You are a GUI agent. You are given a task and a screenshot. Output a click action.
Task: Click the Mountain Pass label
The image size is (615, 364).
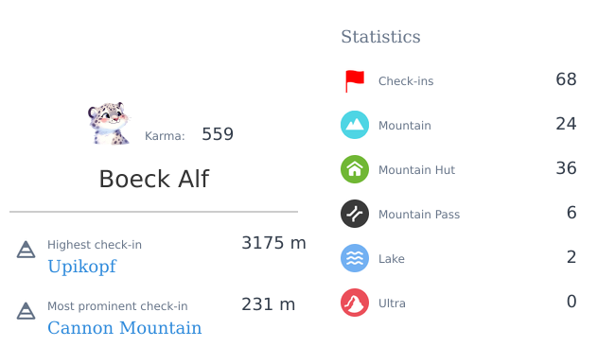pos(419,215)
